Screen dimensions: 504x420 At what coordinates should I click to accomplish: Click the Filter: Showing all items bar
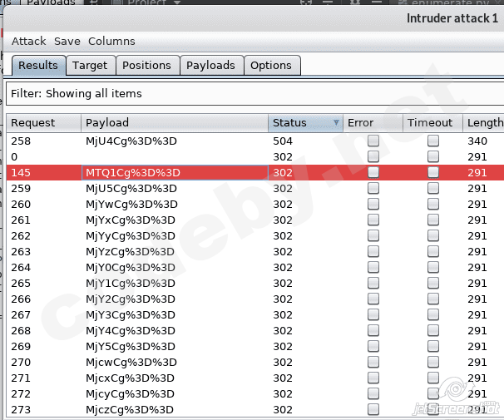click(254, 93)
